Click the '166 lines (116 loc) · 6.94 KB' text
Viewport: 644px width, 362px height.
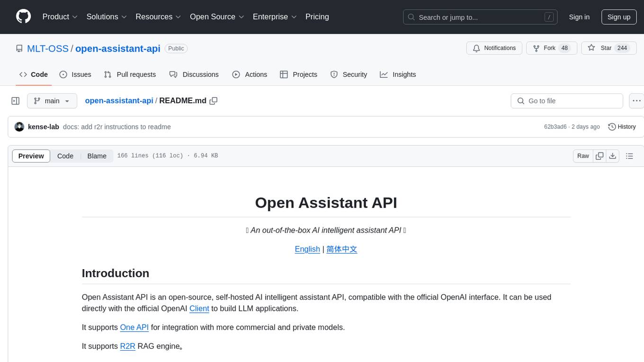pos(168,156)
